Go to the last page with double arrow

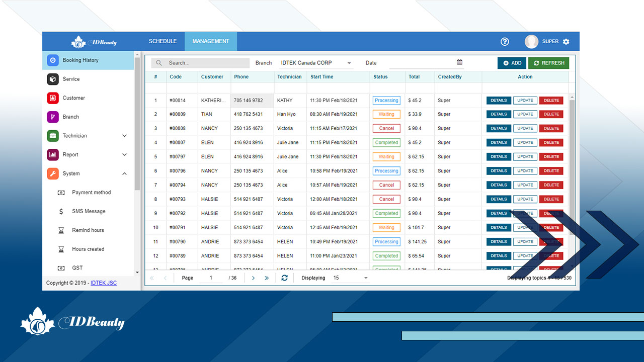pyautogui.click(x=267, y=278)
